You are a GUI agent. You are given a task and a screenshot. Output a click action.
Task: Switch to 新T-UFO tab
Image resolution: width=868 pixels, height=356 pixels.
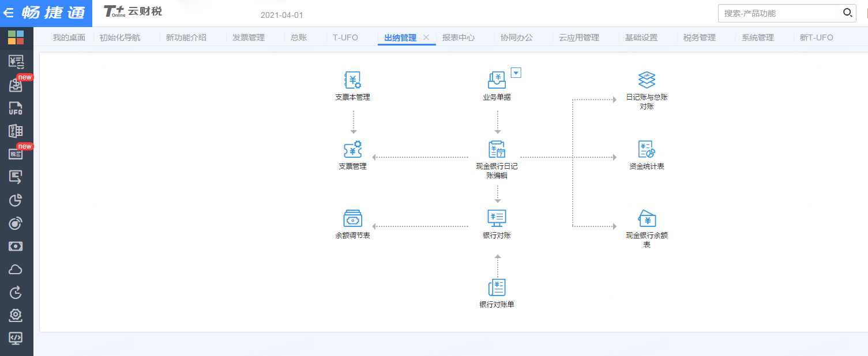point(817,37)
